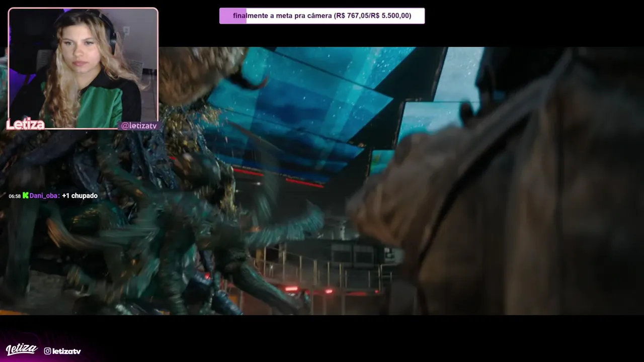644x362 pixels.
Task: Click the Letiza script logo at bottom
Action: (x=22, y=349)
